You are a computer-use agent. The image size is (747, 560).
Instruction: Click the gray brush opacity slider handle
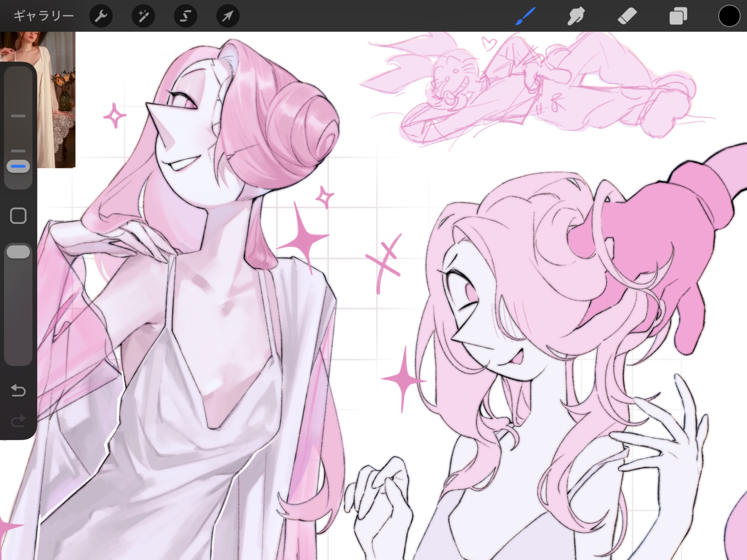point(18,252)
